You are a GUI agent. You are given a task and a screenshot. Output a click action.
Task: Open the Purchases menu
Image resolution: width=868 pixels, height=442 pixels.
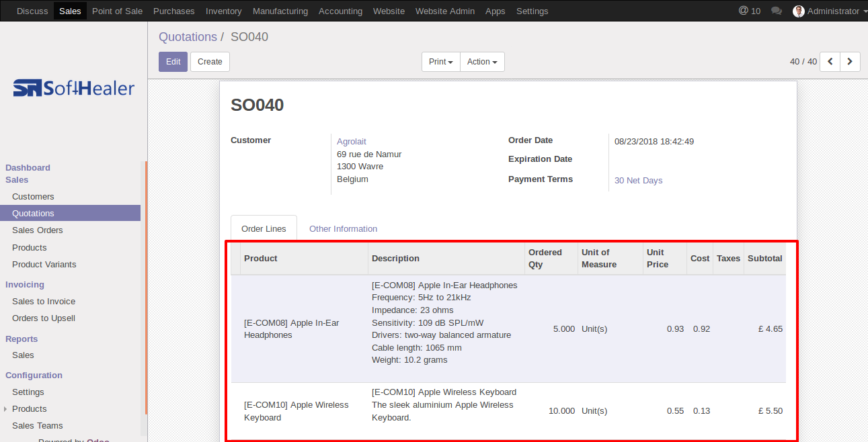174,11
